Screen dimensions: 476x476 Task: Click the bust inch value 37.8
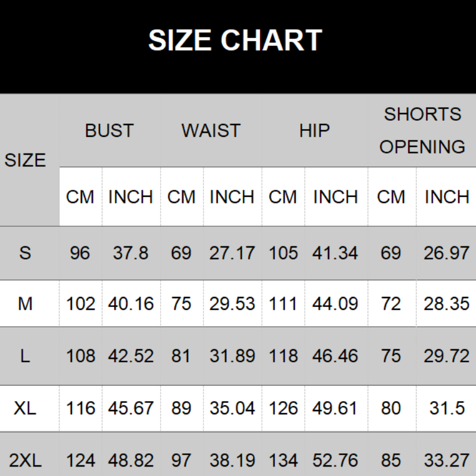[130, 253]
